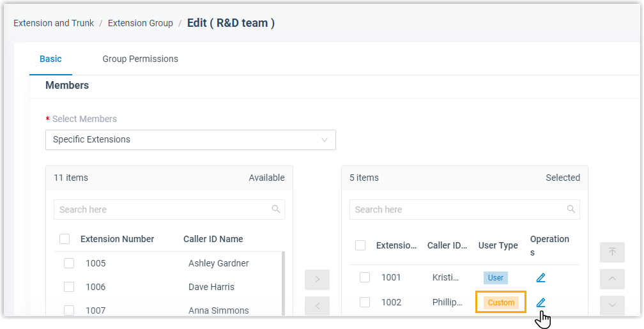Check the box for extension 1005

69,263
